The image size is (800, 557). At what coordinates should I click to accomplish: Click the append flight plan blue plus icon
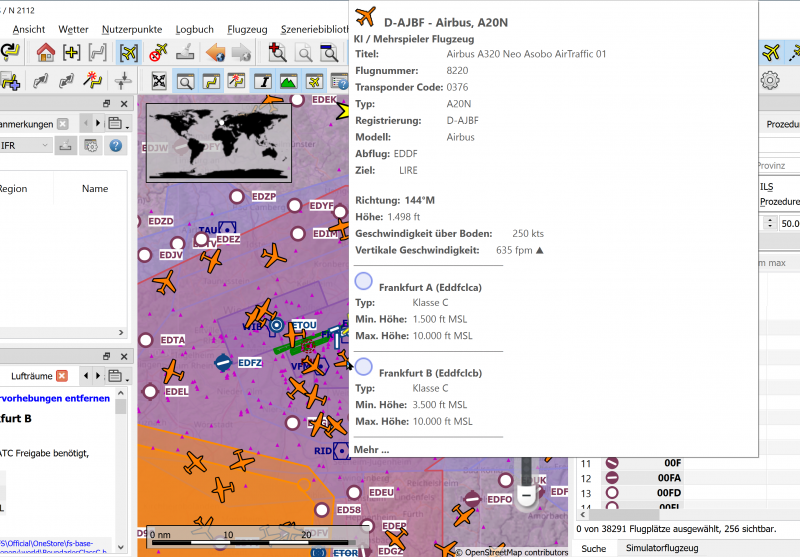(x=10, y=81)
